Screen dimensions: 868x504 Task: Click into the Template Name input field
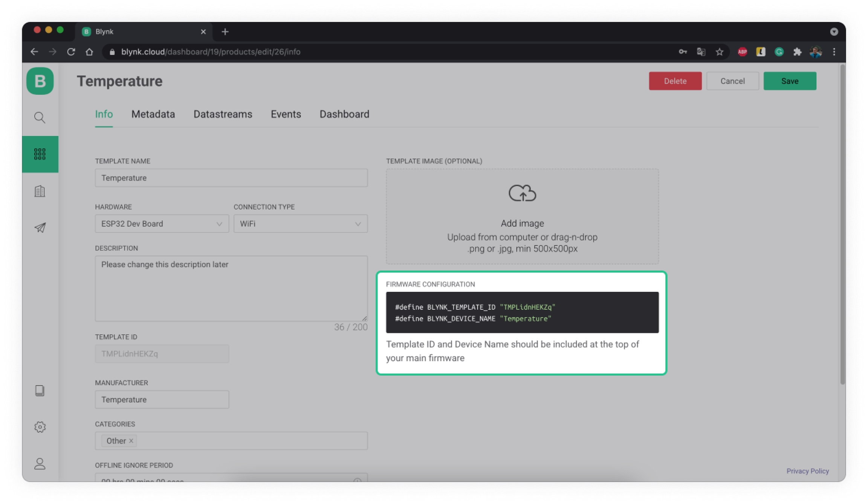tap(231, 178)
